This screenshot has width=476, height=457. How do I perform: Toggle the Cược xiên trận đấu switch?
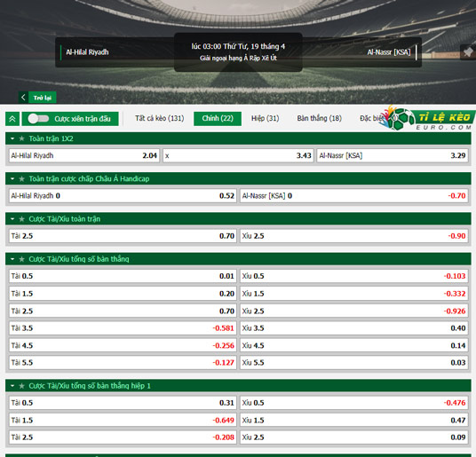[x=38, y=119]
